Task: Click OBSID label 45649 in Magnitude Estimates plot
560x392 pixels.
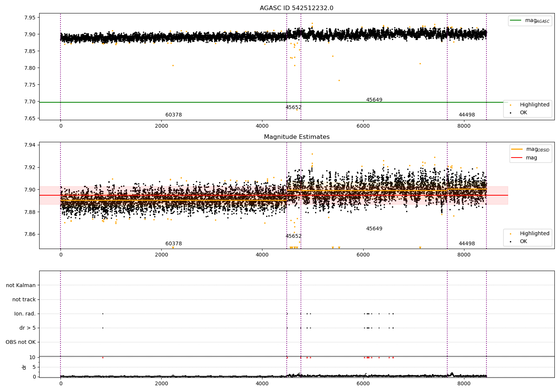Action: click(x=374, y=229)
